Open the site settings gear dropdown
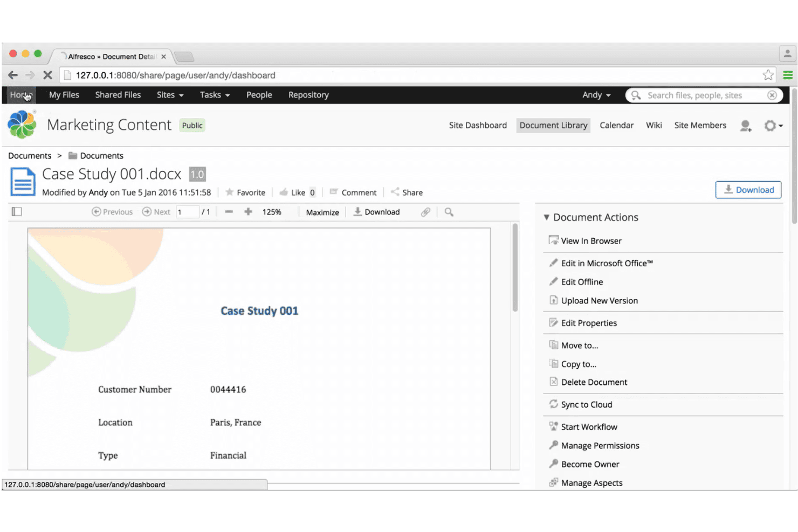Image resolution: width=798 pixels, height=532 pixels. click(x=773, y=126)
